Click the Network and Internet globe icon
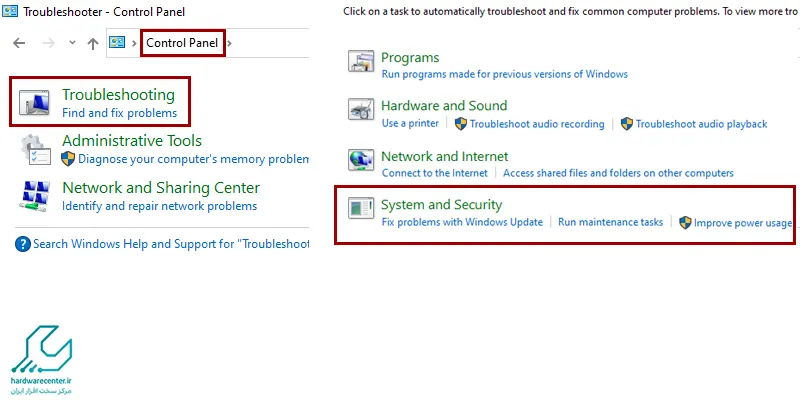 [361, 160]
